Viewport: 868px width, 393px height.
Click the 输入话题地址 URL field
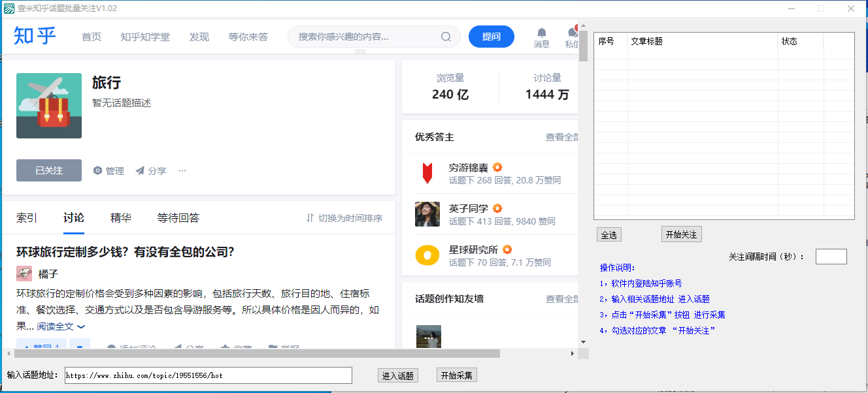[x=208, y=375]
